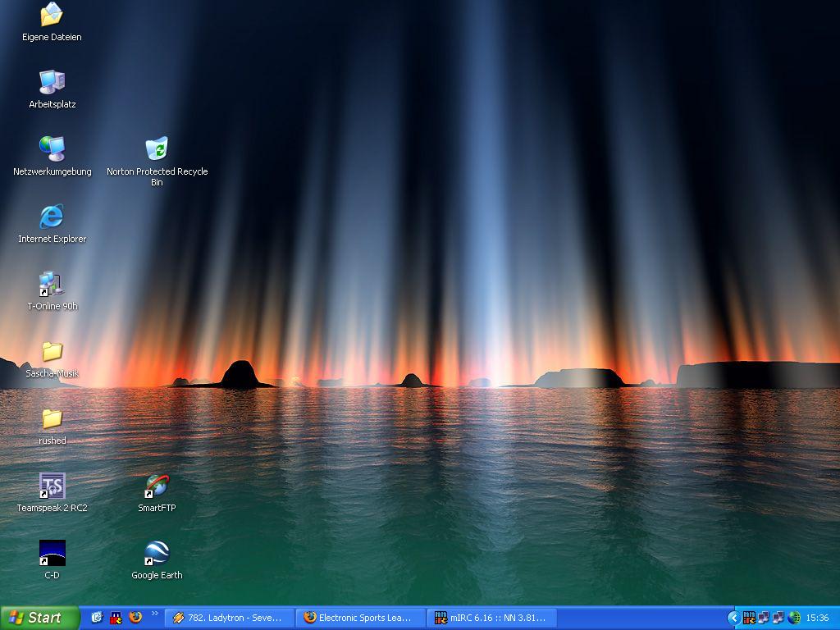The height and width of the screenshot is (630, 840).
Task: Select the Sascha-Musik folder
Action: click(52, 351)
